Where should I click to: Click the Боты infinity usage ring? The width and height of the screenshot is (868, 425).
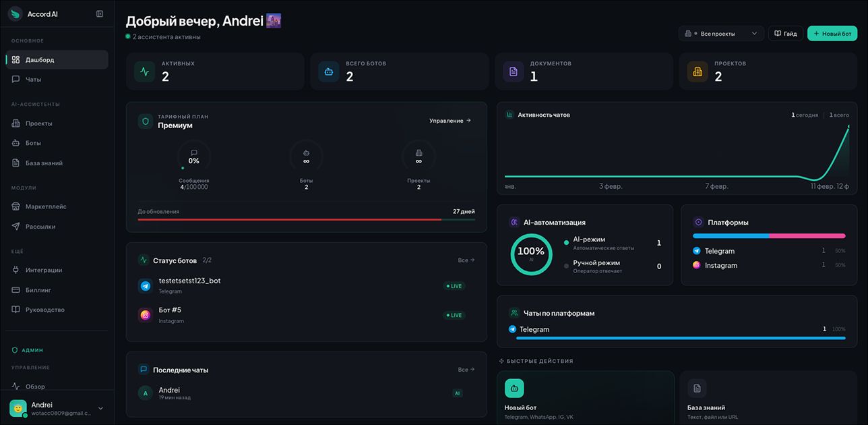coord(306,157)
